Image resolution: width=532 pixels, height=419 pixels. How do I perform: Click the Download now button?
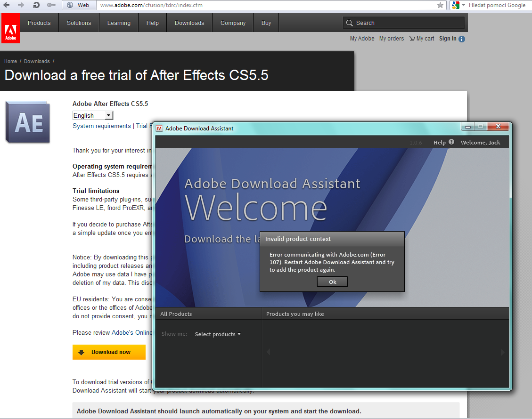(x=109, y=352)
